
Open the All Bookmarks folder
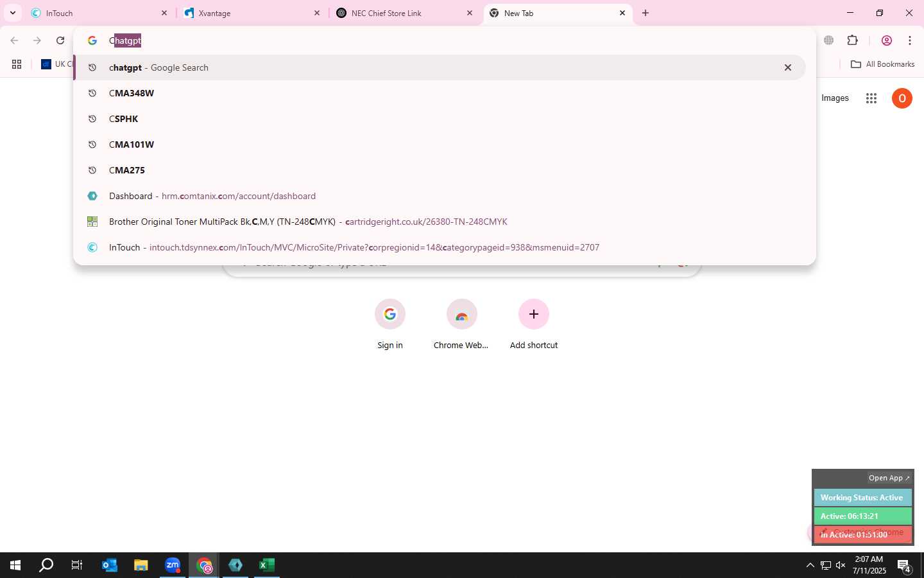click(x=882, y=64)
